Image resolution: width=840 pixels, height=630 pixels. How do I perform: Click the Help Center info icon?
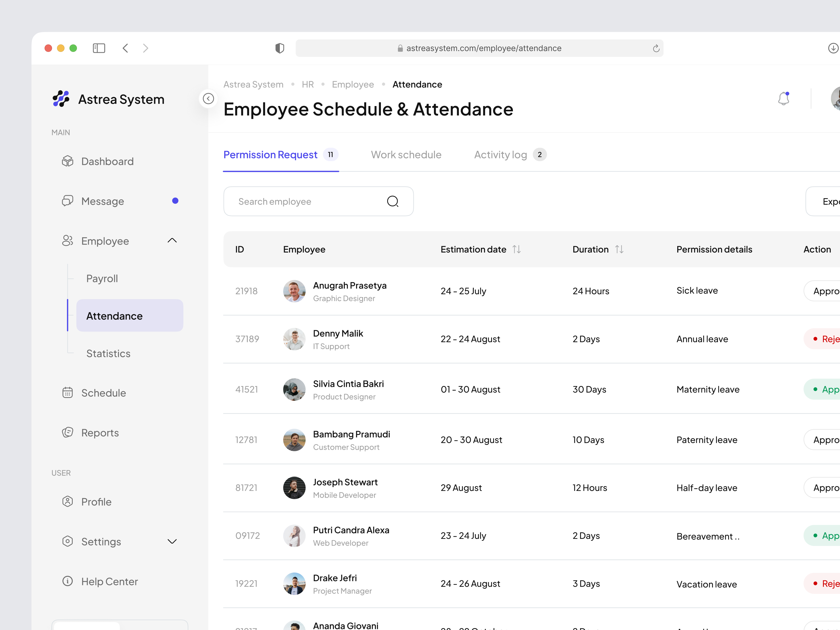coord(68,581)
